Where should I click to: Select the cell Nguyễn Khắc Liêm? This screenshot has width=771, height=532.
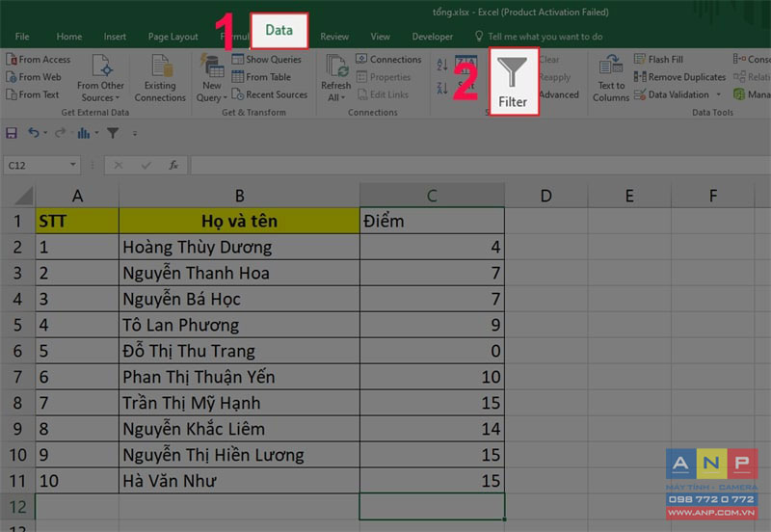click(239, 429)
